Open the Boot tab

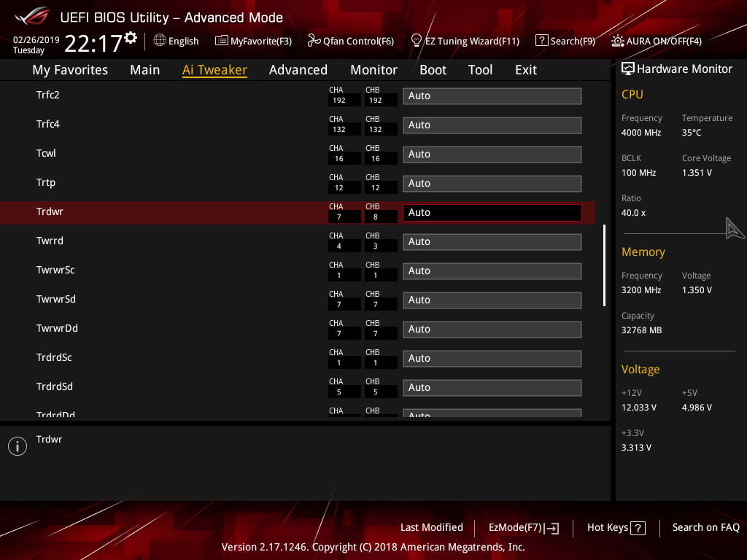[433, 70]
